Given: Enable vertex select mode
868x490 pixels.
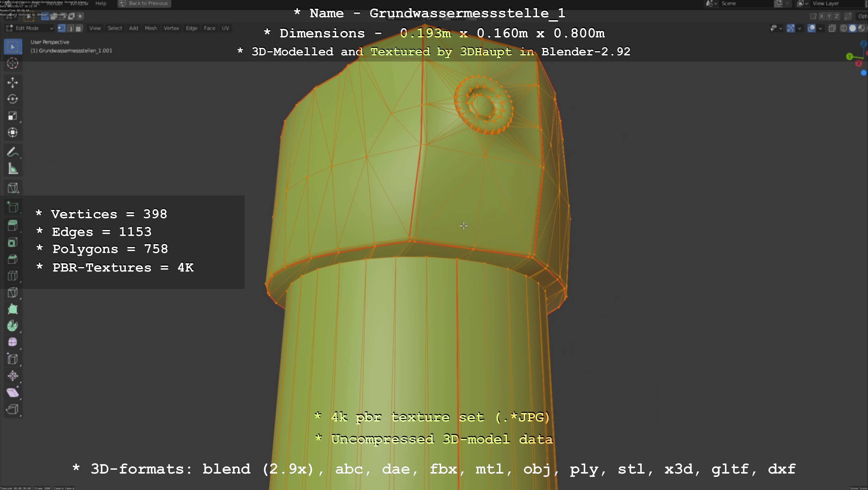Looking at the screenshot, I should pyautogui.click(x=61, y=28).
